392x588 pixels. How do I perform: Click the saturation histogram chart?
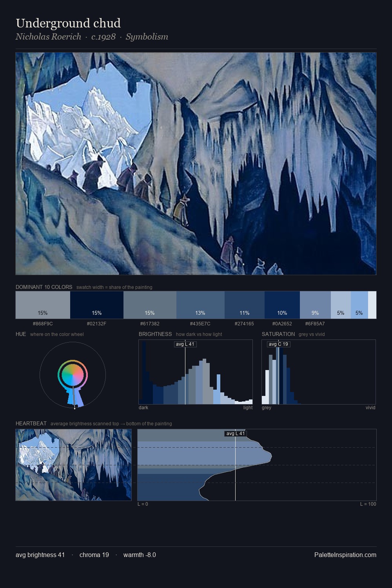319,372
